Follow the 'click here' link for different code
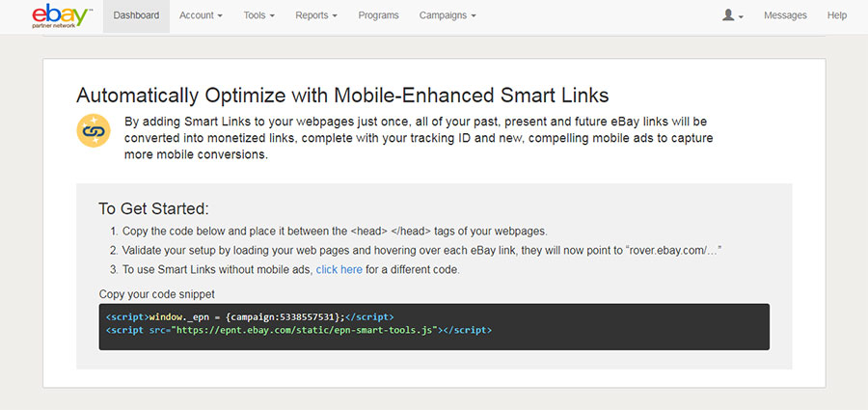Image resolution: width=868 pixels, height=410 pixels. pos(339,270)
